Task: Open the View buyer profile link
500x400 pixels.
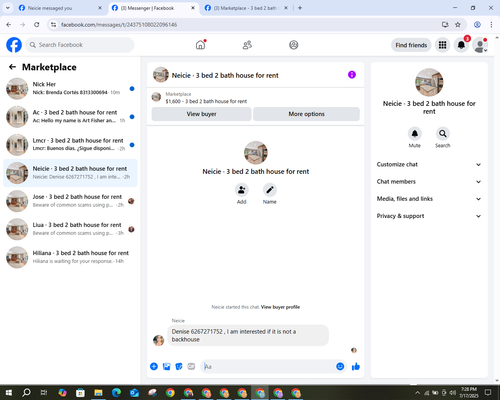Action: pos(280,307)
